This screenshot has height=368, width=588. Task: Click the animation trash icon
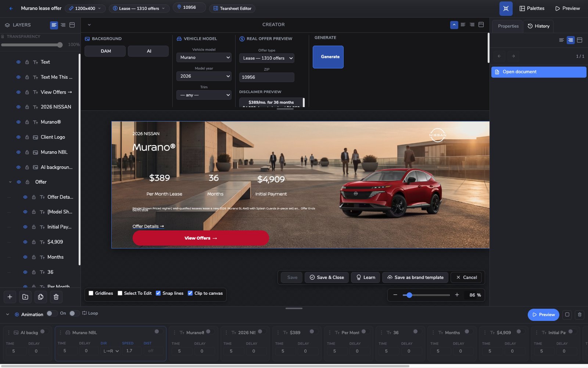point(580,315)
